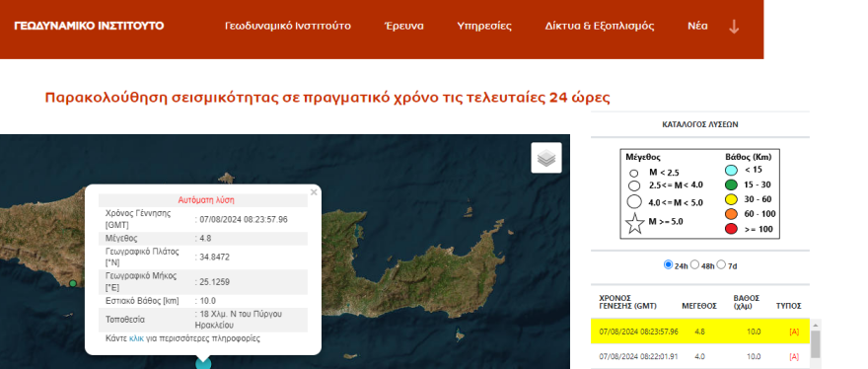Open the map layers switcher icon
This screenshot has height=369, width=868.
click(546, 158)
